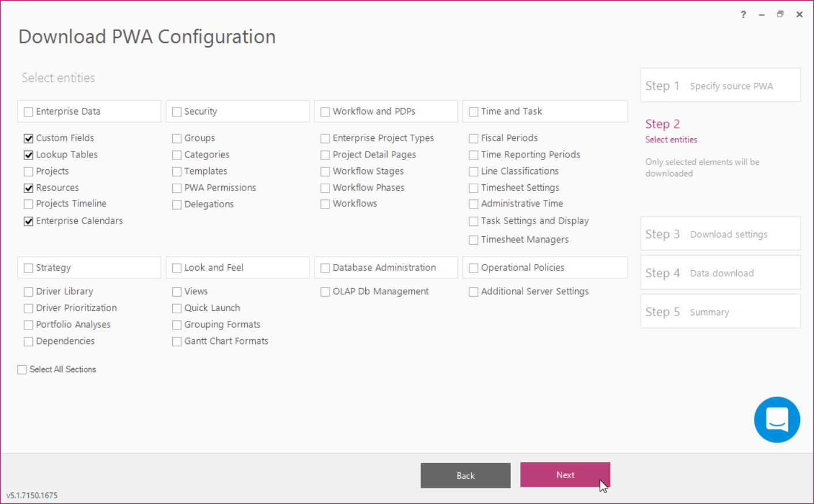Jump to Step 4 Data download

720,272
